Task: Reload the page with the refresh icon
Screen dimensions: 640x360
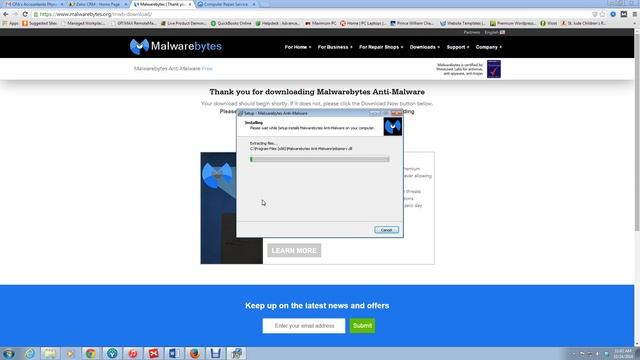Action: (x=25, y=14)
